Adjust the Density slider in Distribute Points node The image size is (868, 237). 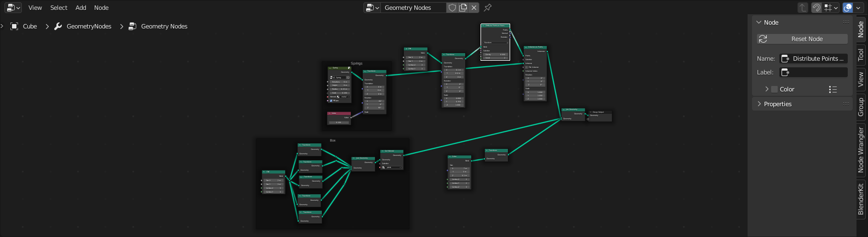pos(495,55)
